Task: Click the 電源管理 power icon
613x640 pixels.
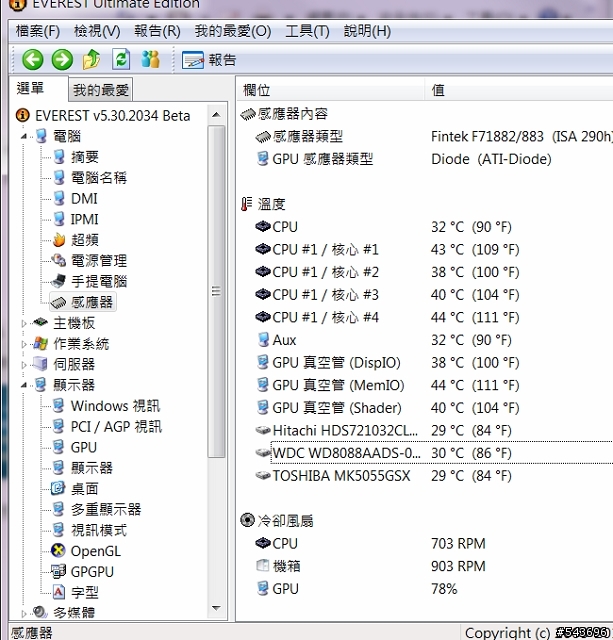Action: pyautogui.click(x=59, y=260)
